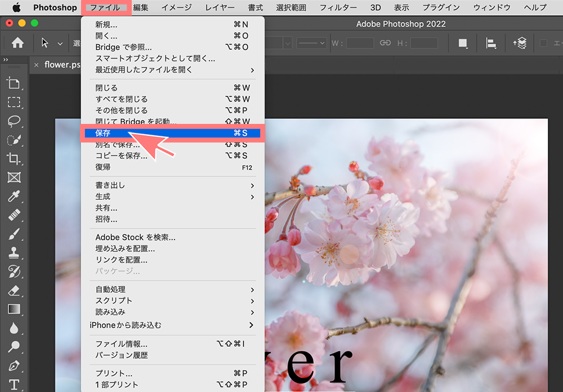Select the Pen tool

14,366
